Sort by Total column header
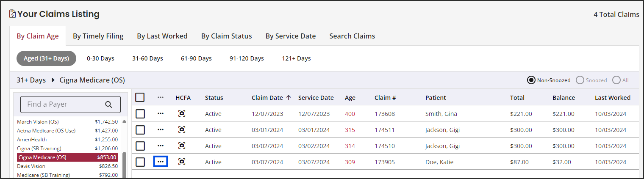Viewport: 644px width, 179px height. click(518, 97)
